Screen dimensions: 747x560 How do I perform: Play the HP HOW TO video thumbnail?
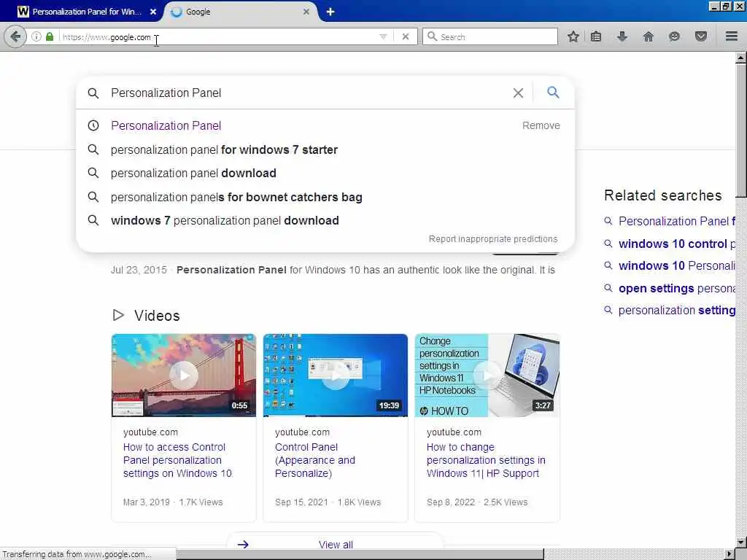click(487, 376)
